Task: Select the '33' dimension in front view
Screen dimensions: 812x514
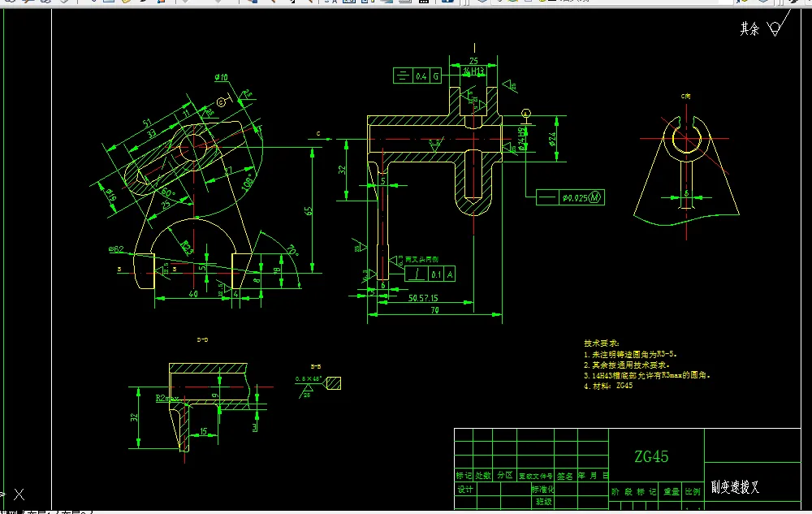Action: (152, 133)
